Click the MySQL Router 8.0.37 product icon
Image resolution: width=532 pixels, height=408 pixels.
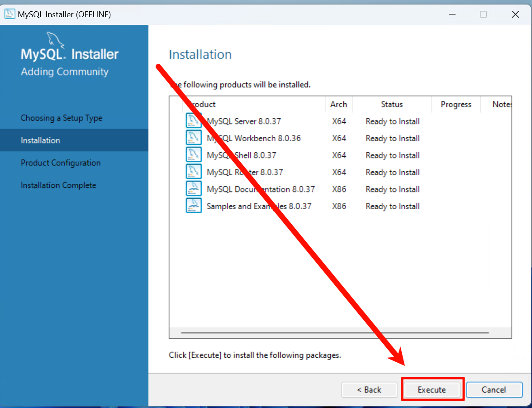(x=194, y=172)
